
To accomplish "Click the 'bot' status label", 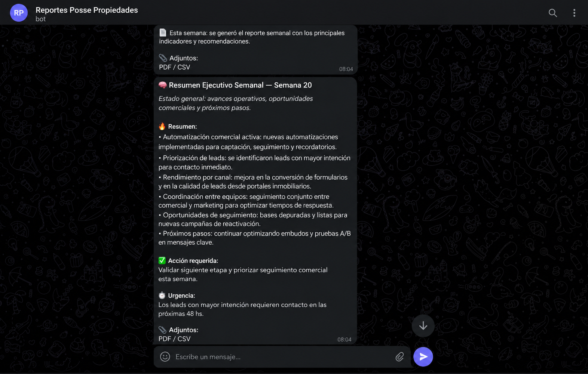I will point(40,19).
